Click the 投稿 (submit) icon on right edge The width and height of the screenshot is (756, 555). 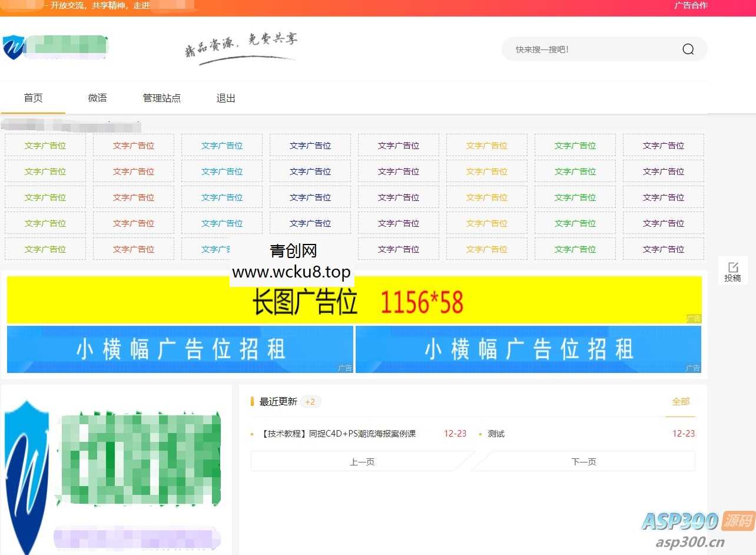[732, 271]
